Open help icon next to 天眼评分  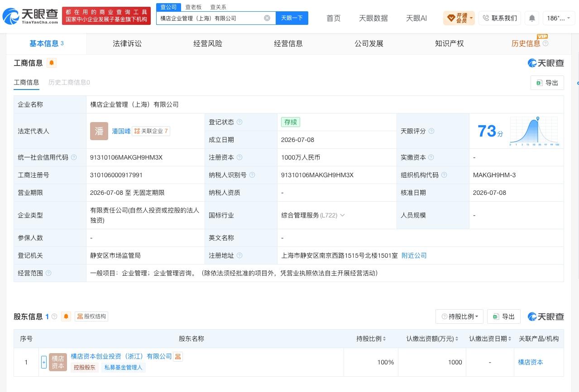point(431,131)
